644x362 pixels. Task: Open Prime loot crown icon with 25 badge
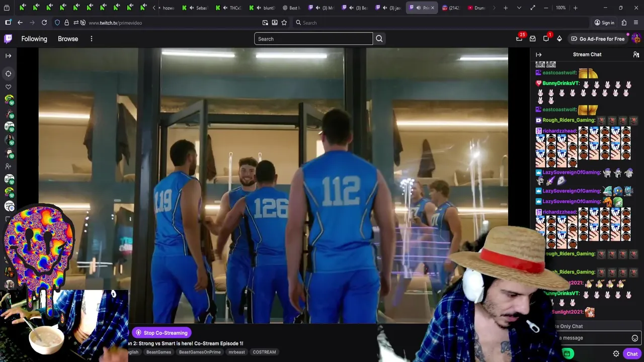tap(519, 39)
